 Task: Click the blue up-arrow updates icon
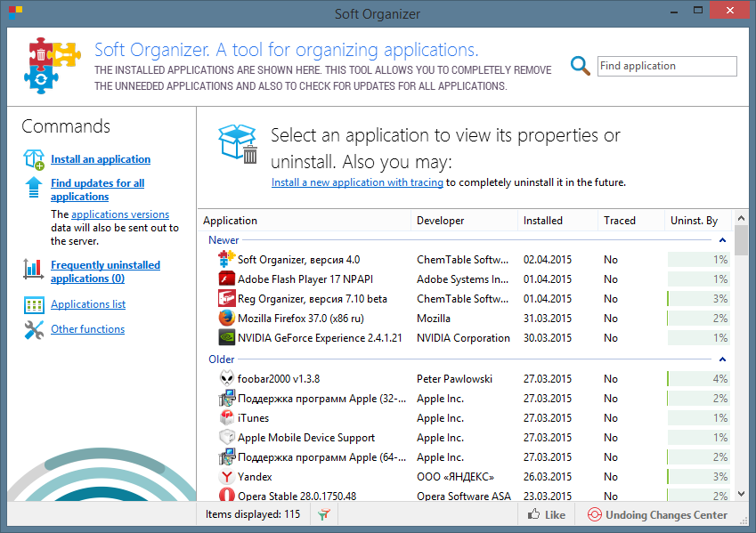(34, 186)
